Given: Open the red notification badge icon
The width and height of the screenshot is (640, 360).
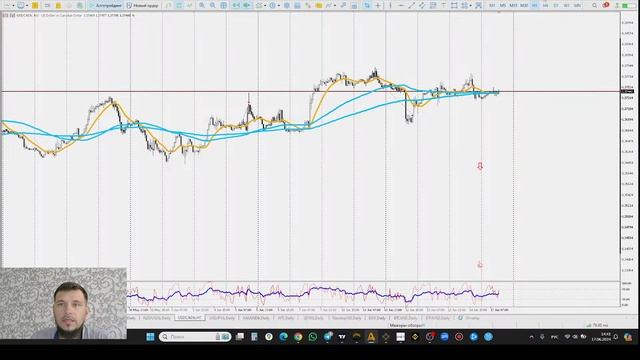Looking at the screenshot, I should (x=606, y=5).
